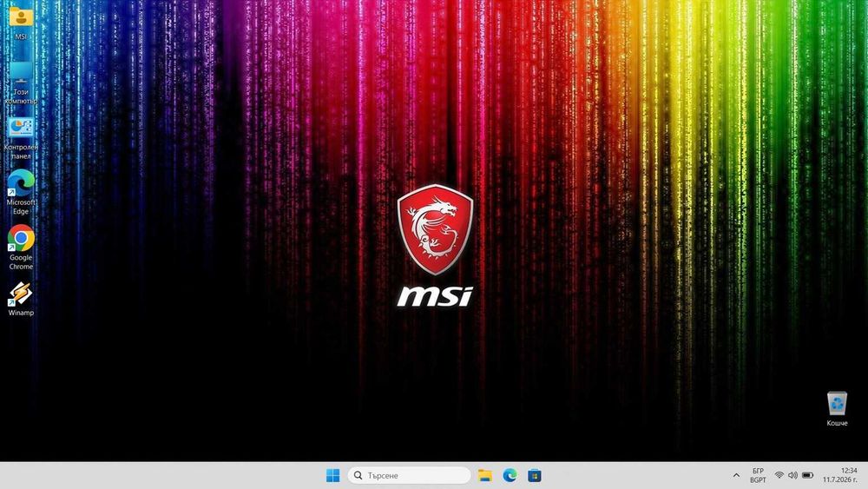Open the Кошче recycle bin icon
The image size is (868, 489).
click(x=837, y=409)
